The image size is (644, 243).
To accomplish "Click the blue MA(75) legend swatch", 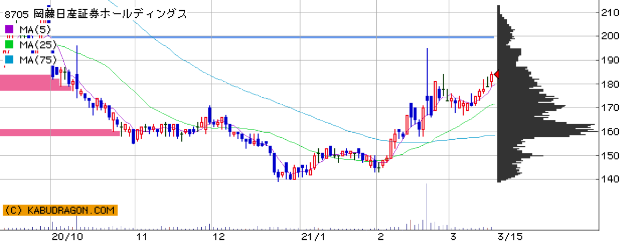I will click(9, 60).
